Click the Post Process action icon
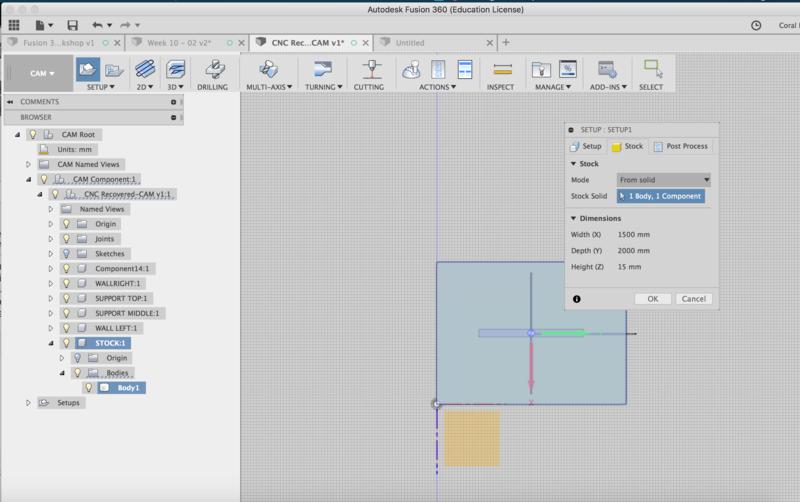 click(x=438, y=69)
